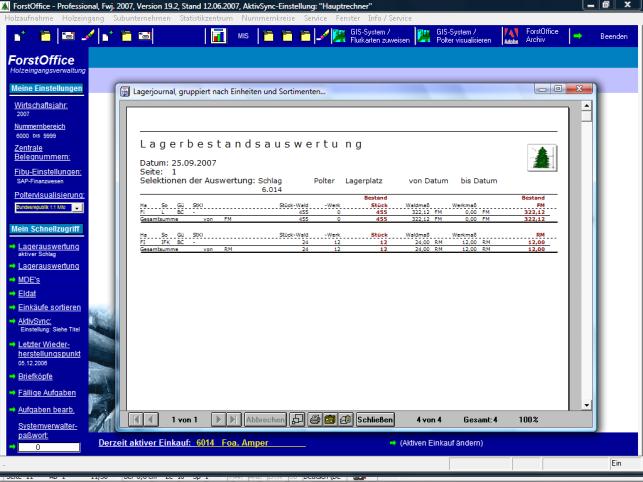The height and width of the screenshot is (482, 643).
Task: Open Einkäufe sortieren link
Action: coord(49,307)
